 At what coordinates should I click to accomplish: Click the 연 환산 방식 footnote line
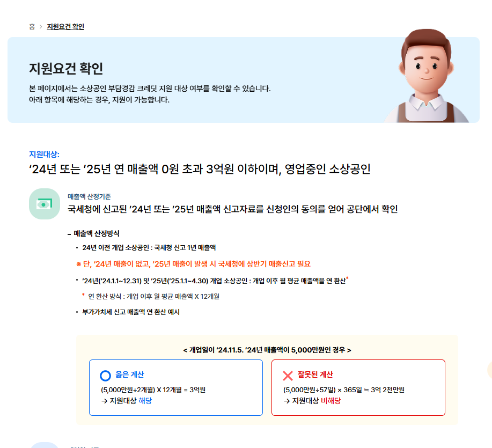(151, 297)
